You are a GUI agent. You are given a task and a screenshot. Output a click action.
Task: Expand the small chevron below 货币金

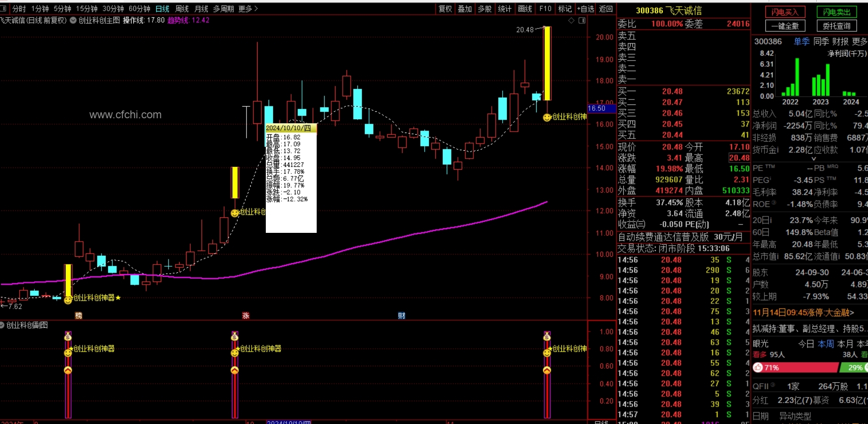[x=814, y=159]
